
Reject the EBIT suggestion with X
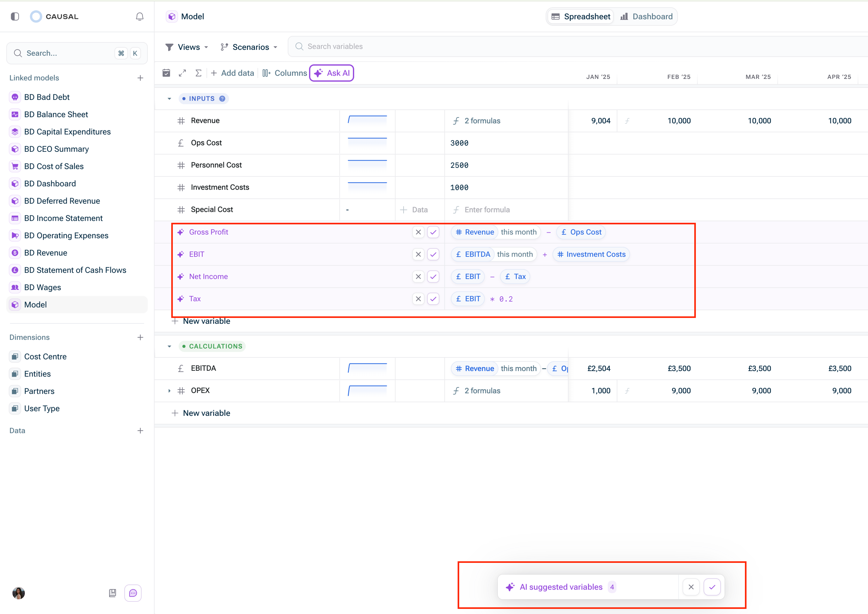tap(418, 254)
